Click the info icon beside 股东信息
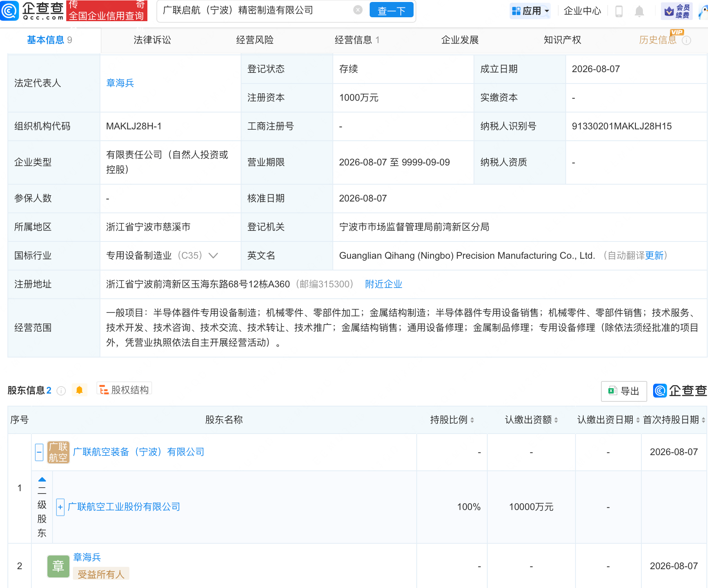The image size is (708, 588). click(61, 390)
